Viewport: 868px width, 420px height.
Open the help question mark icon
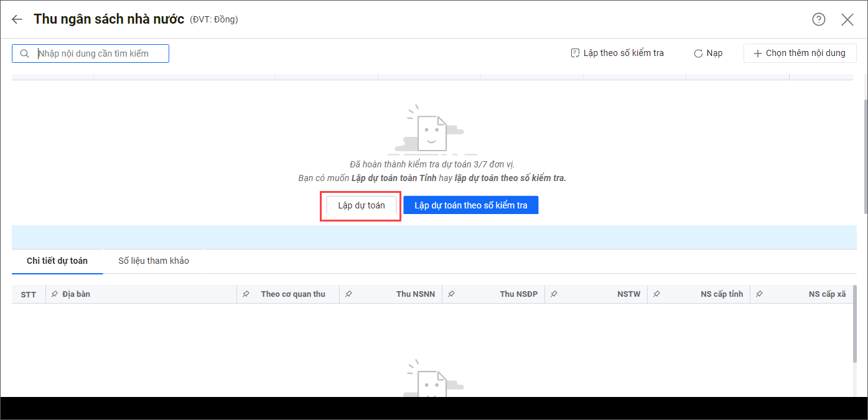pyautogui.click(x=818, y=19)
